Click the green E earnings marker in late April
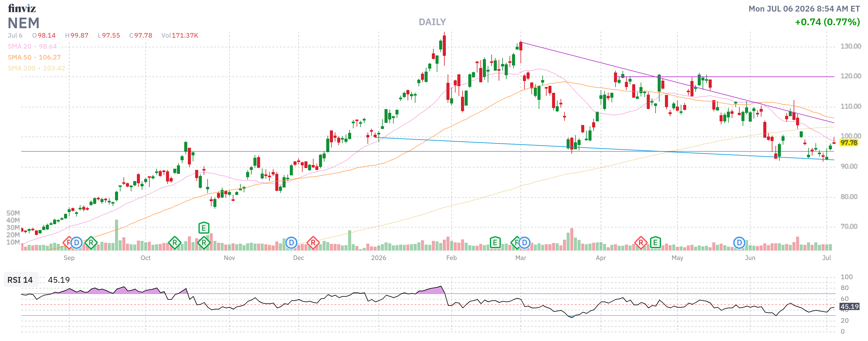868x341 pixels. 655,243
